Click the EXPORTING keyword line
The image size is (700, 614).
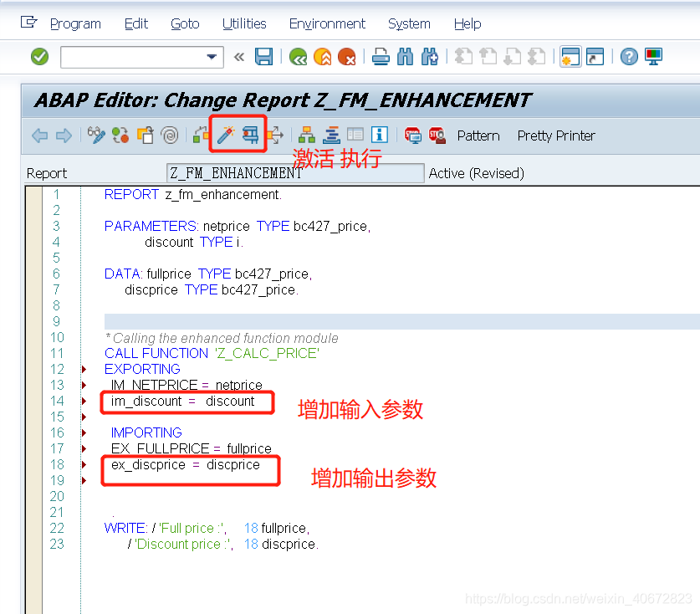(142, 369)
